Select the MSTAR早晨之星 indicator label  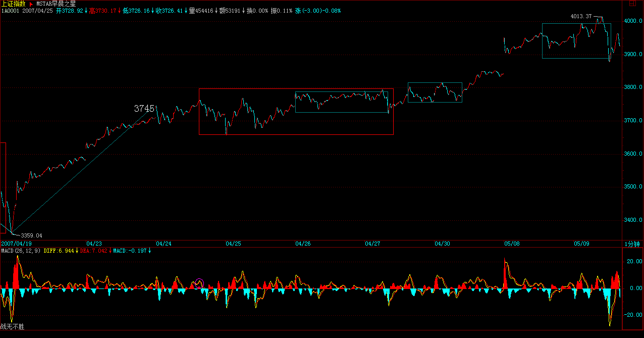(x=56, y=4)
